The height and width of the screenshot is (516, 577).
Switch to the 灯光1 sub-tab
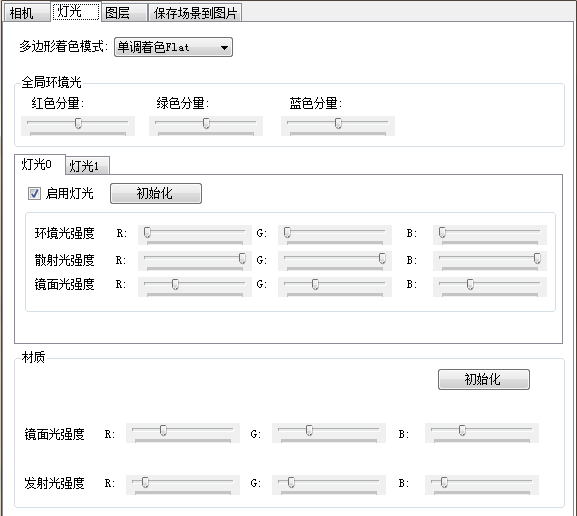pyautogui.click(x=88, y=166)
